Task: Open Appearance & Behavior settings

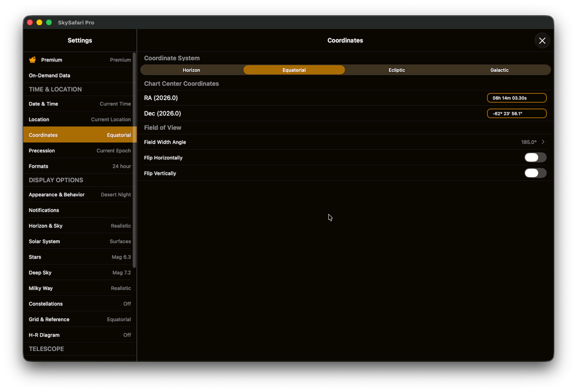Action: point(80,195)
